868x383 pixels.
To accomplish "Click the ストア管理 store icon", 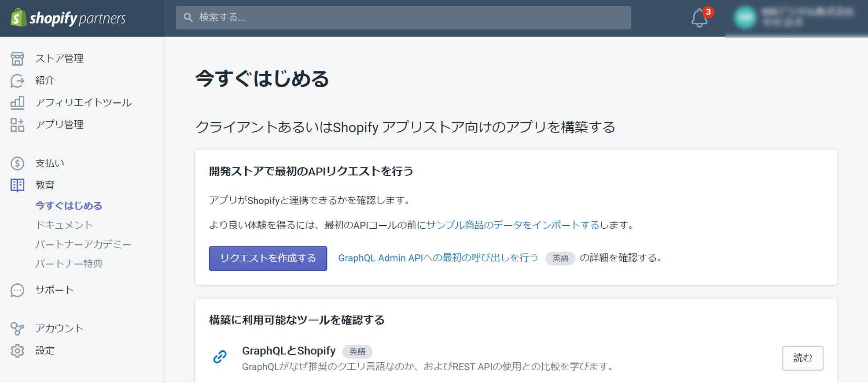I will (17, 59).
